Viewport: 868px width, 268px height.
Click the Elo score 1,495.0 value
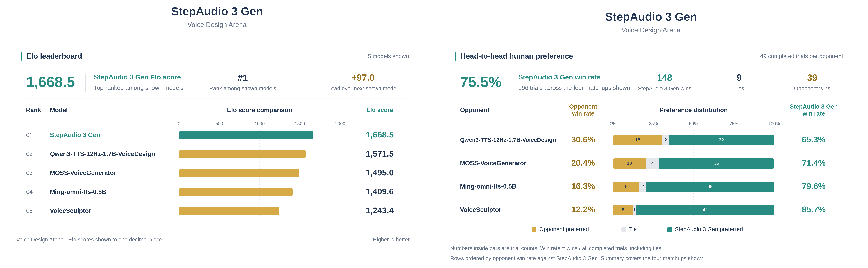380,173
